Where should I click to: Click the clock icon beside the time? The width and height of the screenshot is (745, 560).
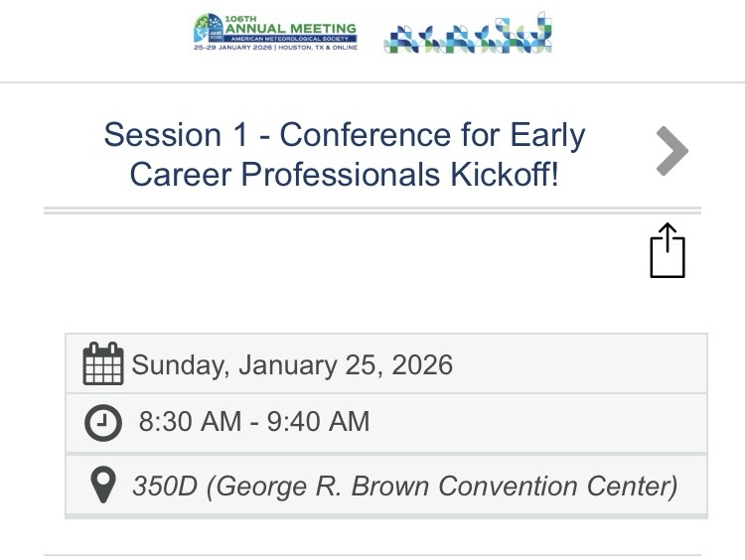(103, 422)
